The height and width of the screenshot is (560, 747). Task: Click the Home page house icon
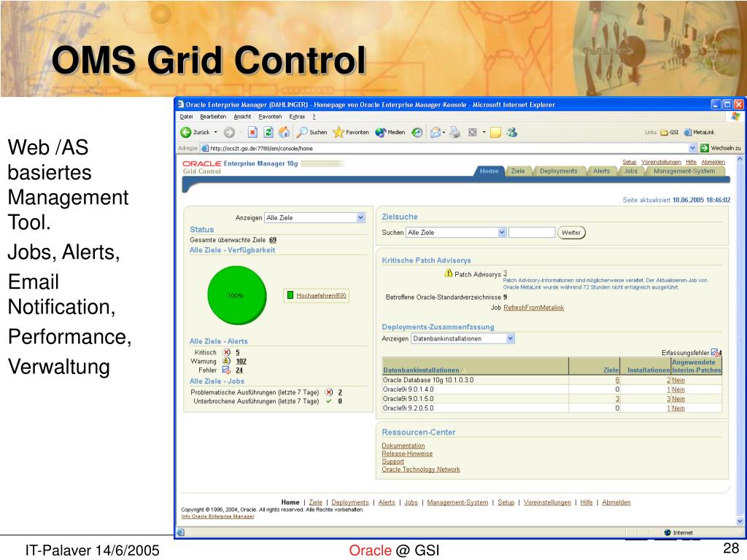(284, 133)
